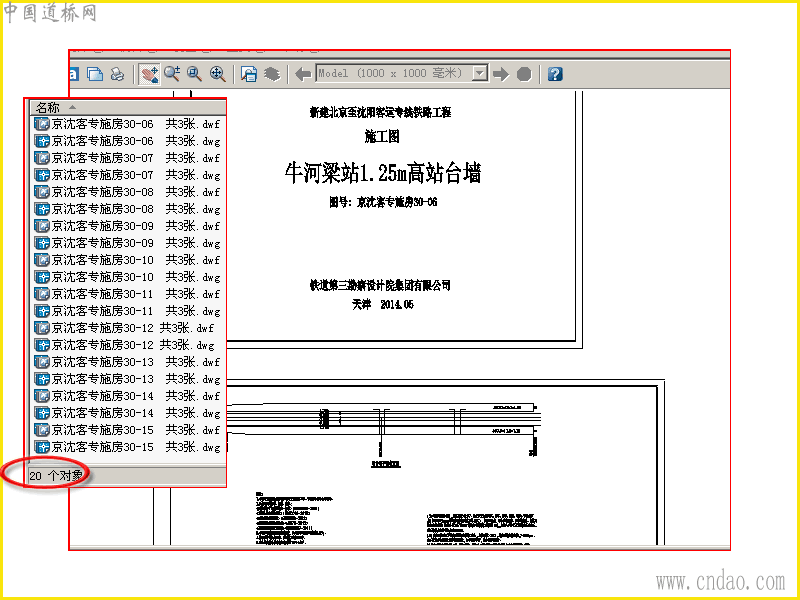The width and height of the screenshot is (800, 600).
Task: Go to previous sheet with left arrow
Action: [x=303, y=74]
